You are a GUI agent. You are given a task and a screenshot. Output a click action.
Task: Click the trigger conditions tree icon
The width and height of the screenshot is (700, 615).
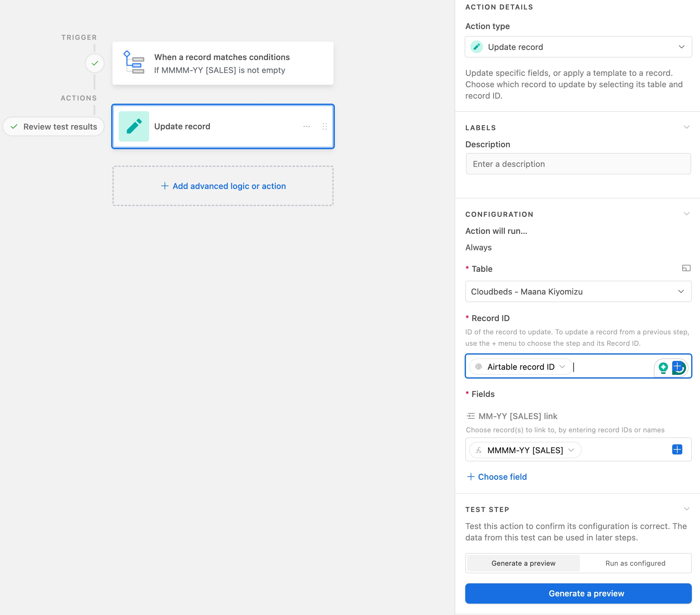tap(134, 63)
